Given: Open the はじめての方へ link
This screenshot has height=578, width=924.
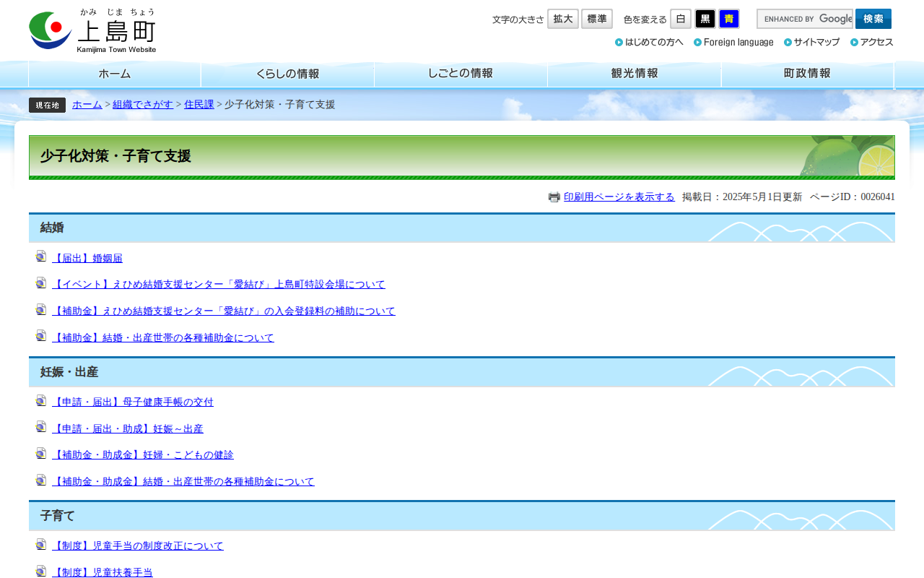Looking at the screenshot, I should pyautogui.click(x=649, y=42).
